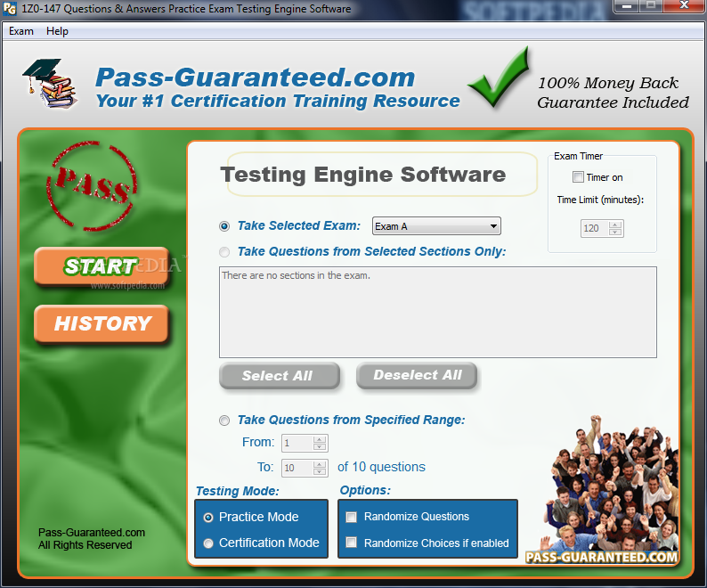Decrease the Time Limit minutes value

tap(615, 232)
